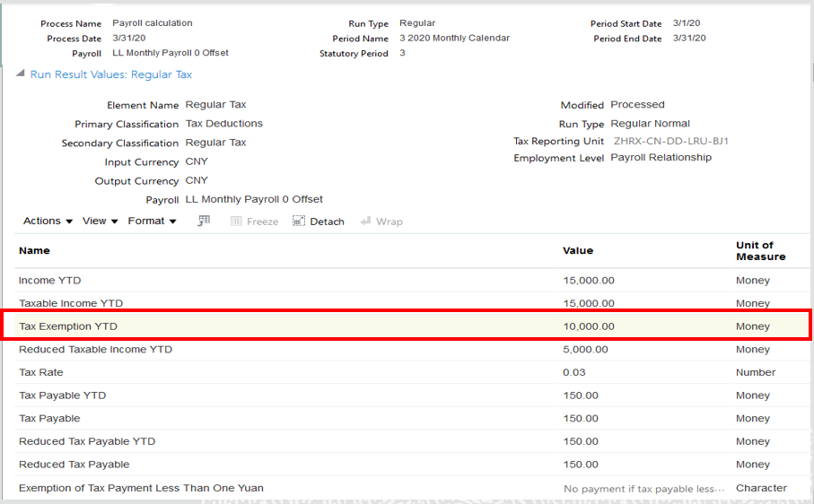Click the Process Name value Payroll calculation
The width and height of the screenshot is (814, 504).
(153, 22)
